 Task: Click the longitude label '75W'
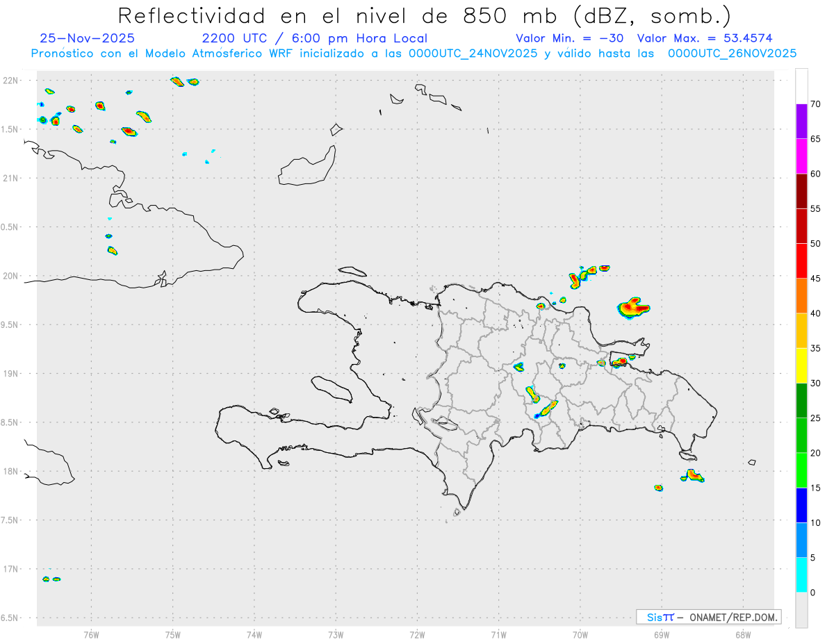173,634
